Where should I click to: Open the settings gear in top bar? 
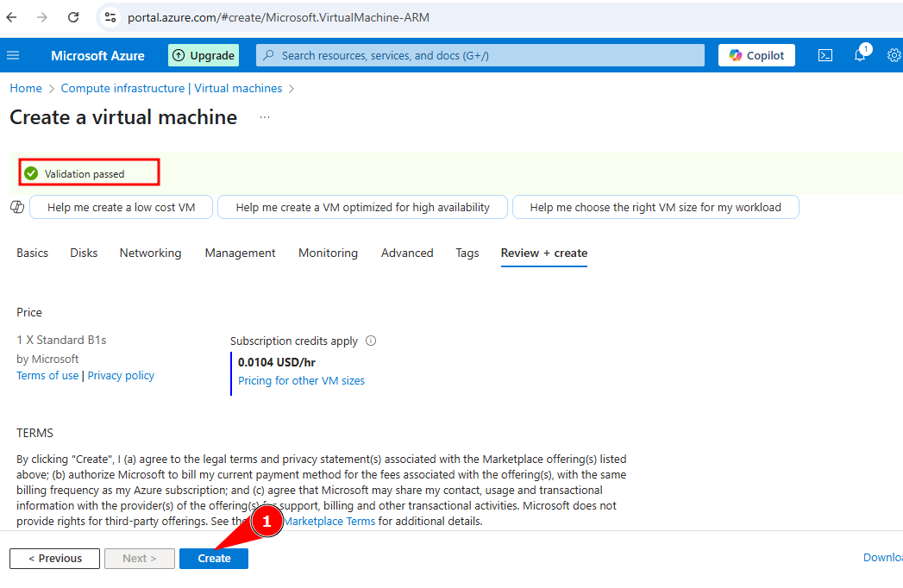[894, 55]
